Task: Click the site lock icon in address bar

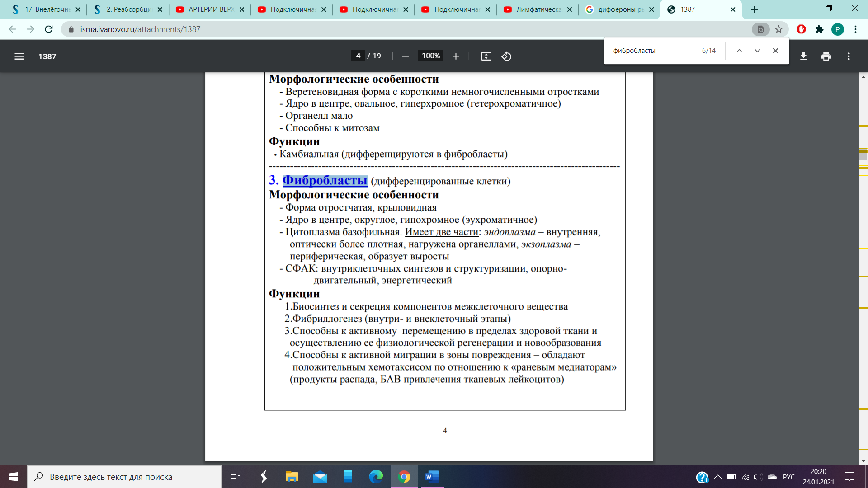Action: pyautogui.click(x=71, y=29)
